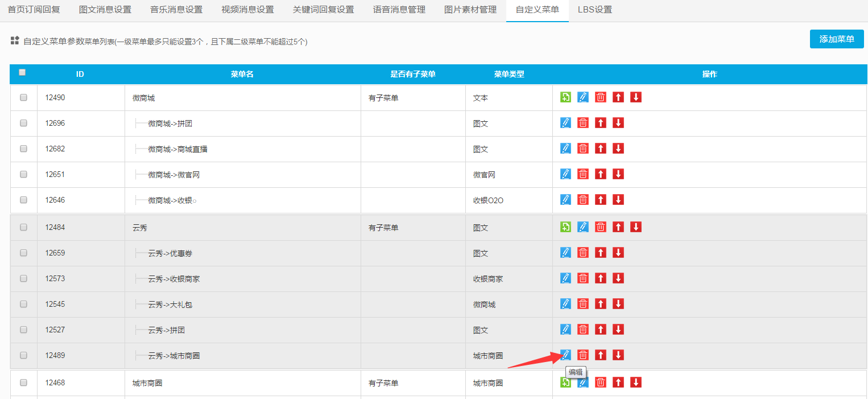Delete the 云秀->优惠券 submenu
Image resolution: width=868 pixels, height=399 pixels.
tap(583, 253)
